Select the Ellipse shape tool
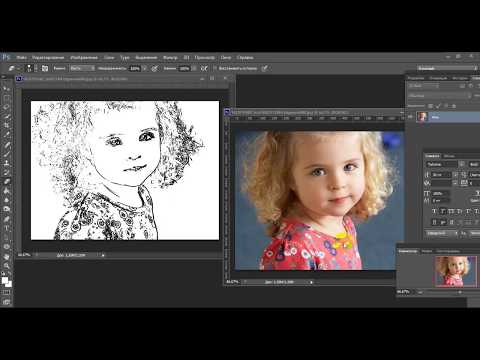Viewport: 480px width, 360px height. (x=6, y=247)
